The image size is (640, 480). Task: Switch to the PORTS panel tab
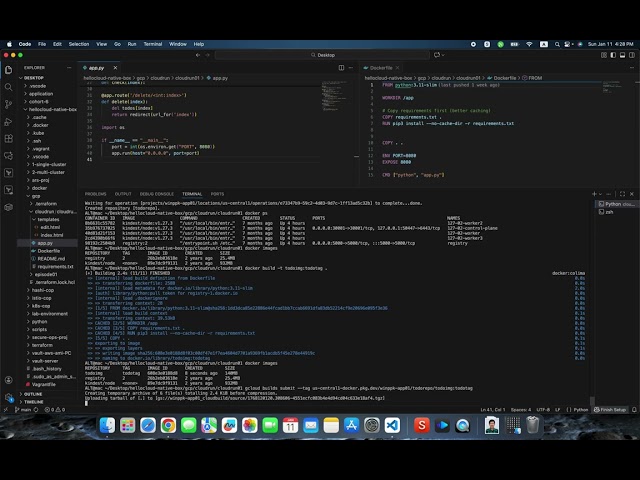click(x=218, y=194)
